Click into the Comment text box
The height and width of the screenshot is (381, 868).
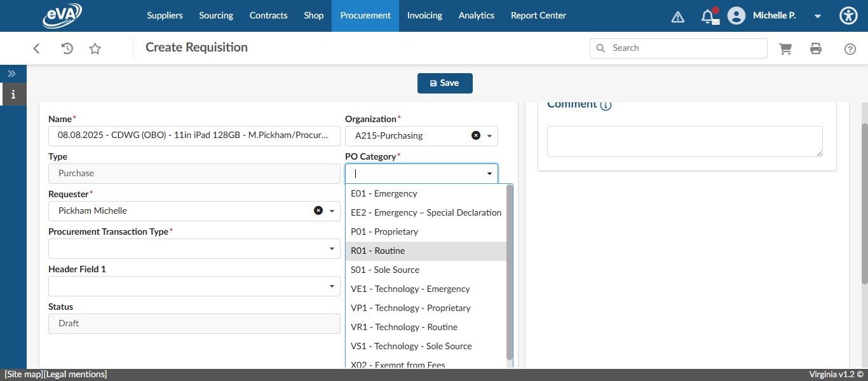click(x=684, y=141)
